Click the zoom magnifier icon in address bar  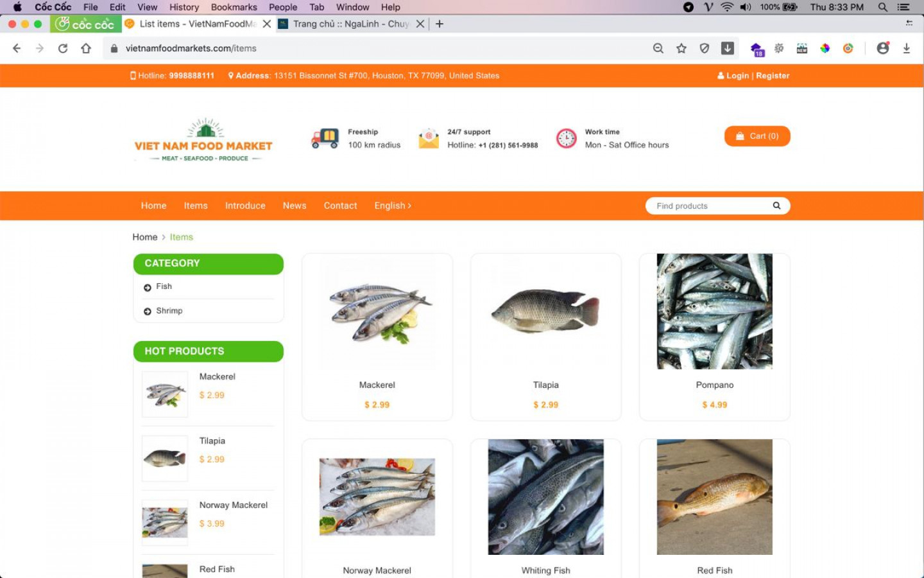pos(658,48)
